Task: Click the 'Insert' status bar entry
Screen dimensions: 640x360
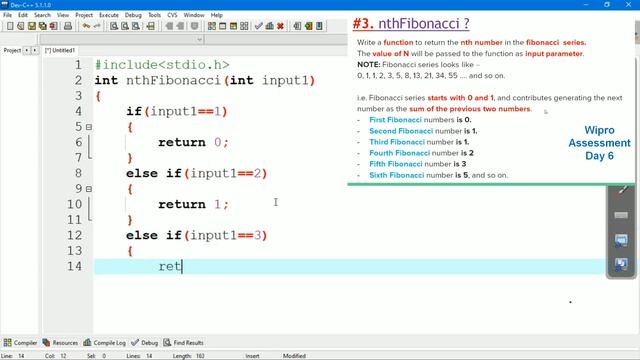Action: tap(252, 356)
